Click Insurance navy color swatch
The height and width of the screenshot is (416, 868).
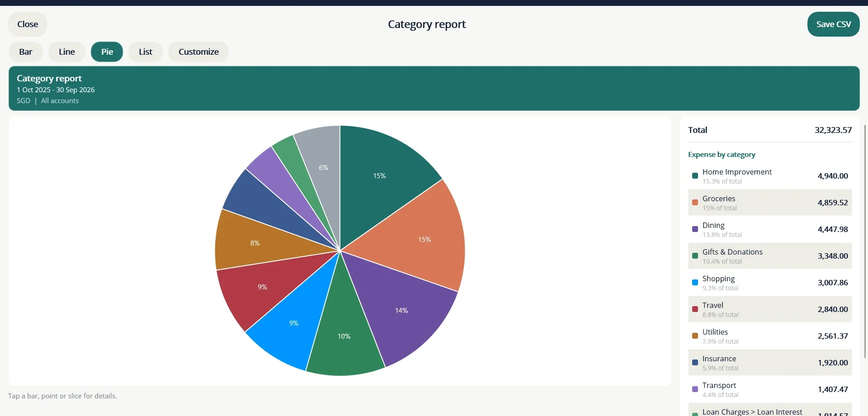pos(695,363)
